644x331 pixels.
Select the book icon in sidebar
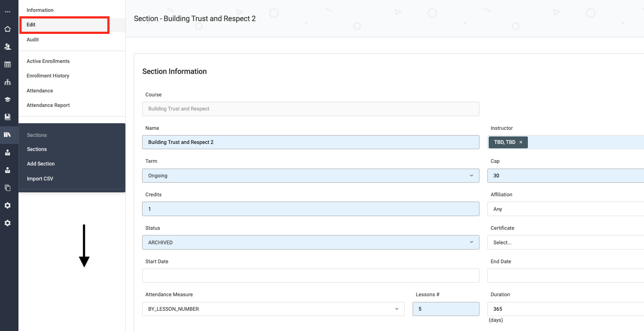point(7,117)
